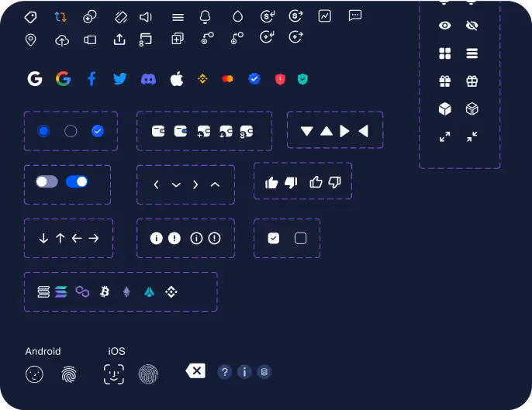Click the wallet with plus icon

[x=203, y=131]
